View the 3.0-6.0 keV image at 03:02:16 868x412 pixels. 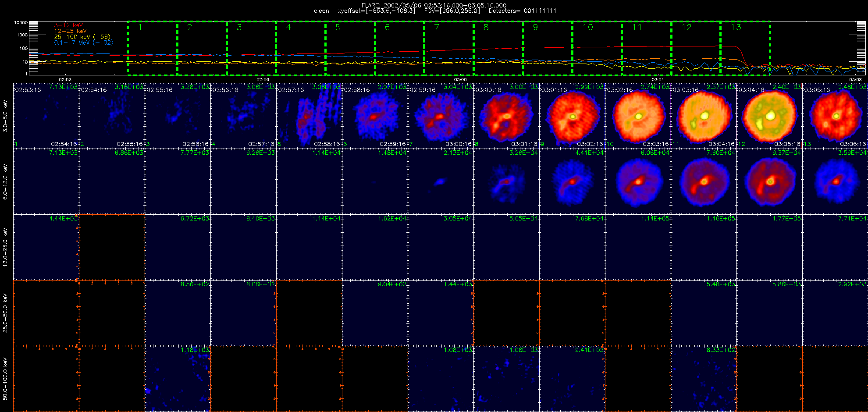[638, 116]
